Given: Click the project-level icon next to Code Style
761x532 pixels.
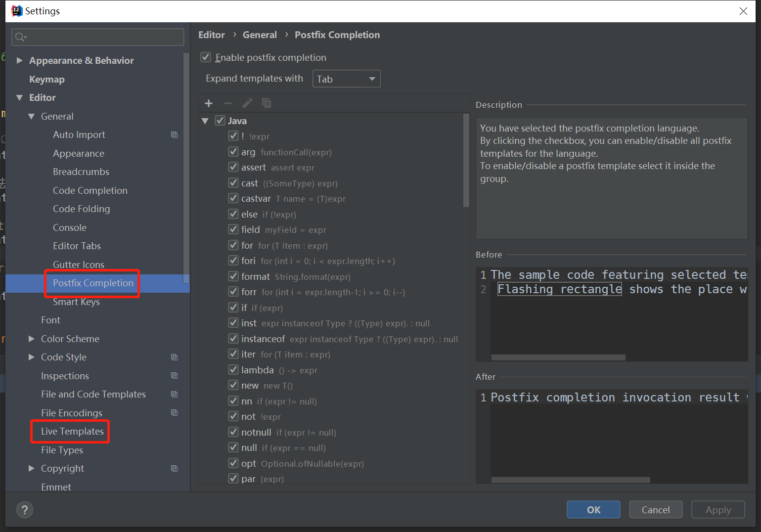Looking at the screenshot, I should [174, 357].
